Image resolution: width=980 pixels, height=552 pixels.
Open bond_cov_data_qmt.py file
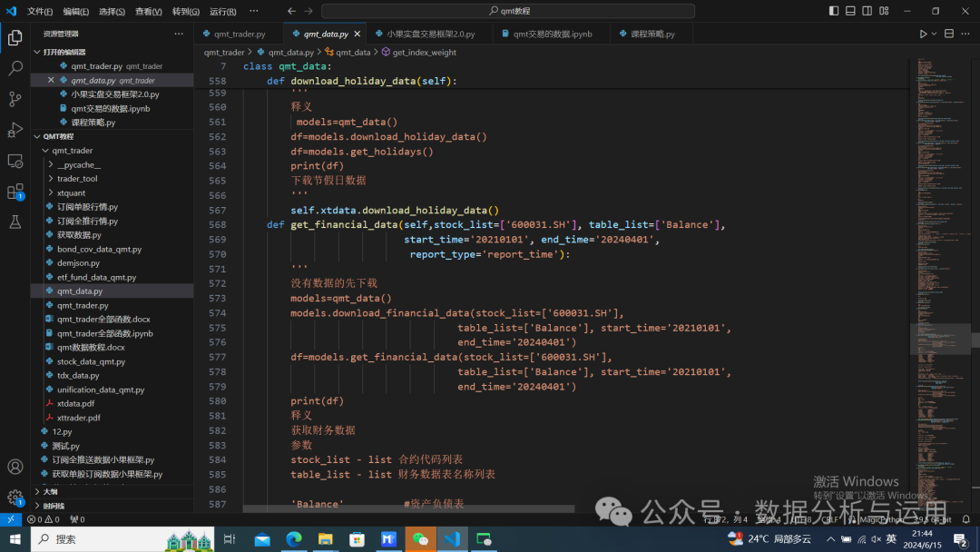pyautogui.click(x=100, y=249)
